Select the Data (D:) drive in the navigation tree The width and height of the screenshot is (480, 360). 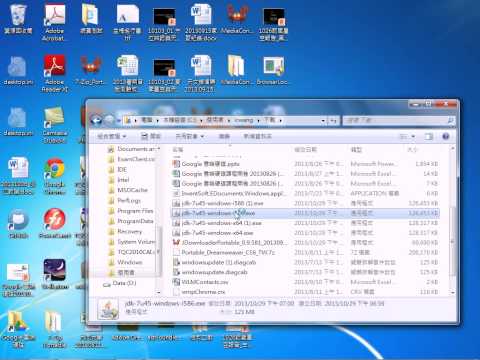[119, 283]
